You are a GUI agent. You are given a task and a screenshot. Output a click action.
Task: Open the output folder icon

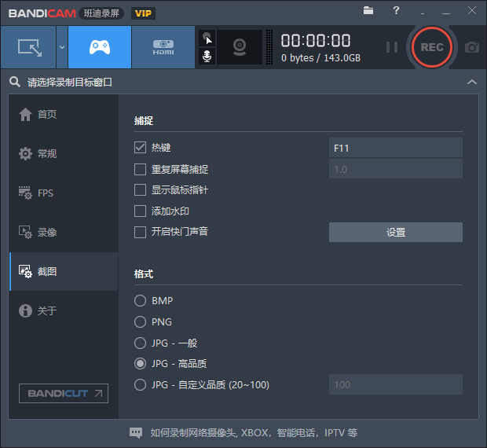click(369, 11)
